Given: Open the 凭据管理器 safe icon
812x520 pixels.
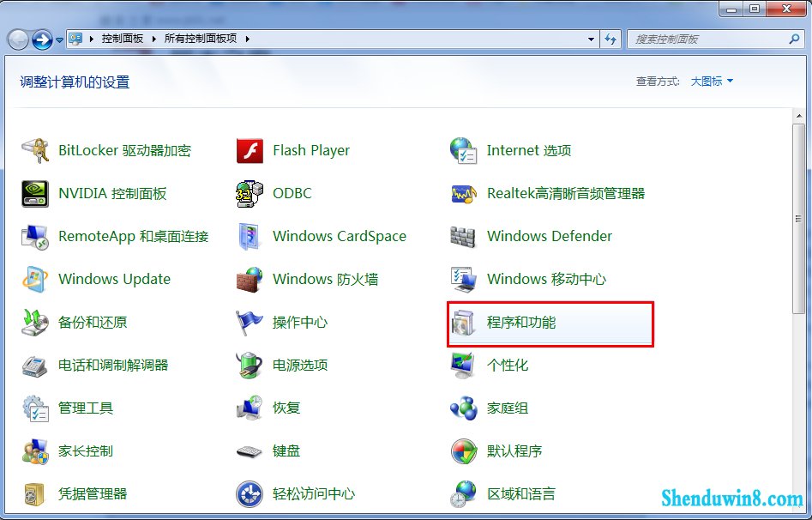Looking at the screenshot, I should [35, 494].
